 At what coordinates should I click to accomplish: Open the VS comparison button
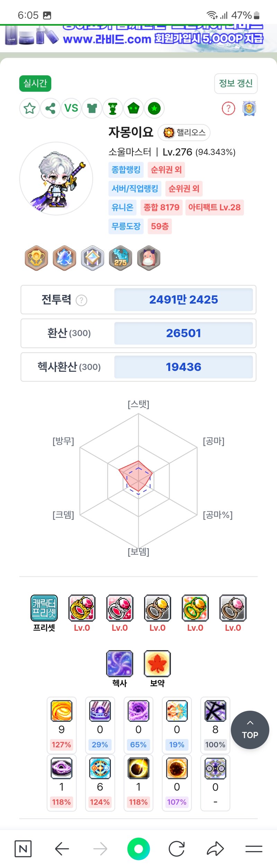click(x=71, y=108)
